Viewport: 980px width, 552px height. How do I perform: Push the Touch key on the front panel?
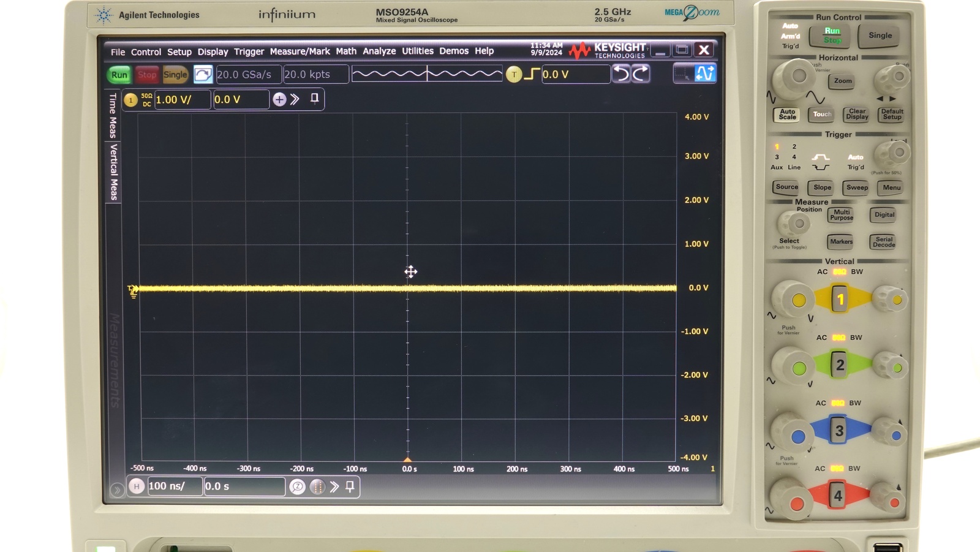(822, 115)
